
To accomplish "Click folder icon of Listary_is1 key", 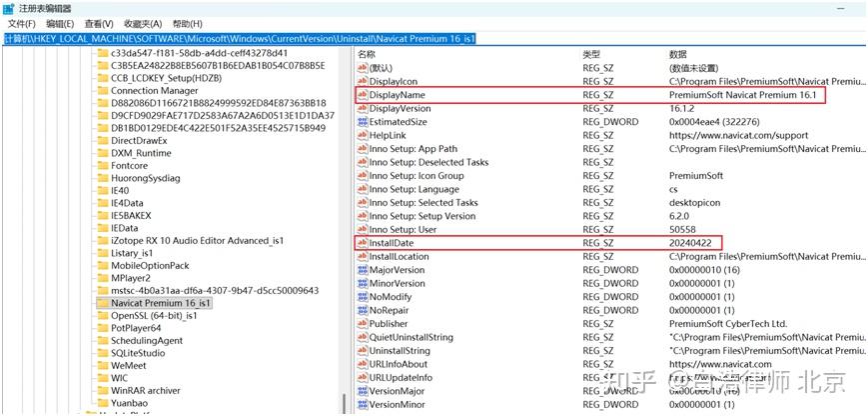I will (x=103, y=253).
